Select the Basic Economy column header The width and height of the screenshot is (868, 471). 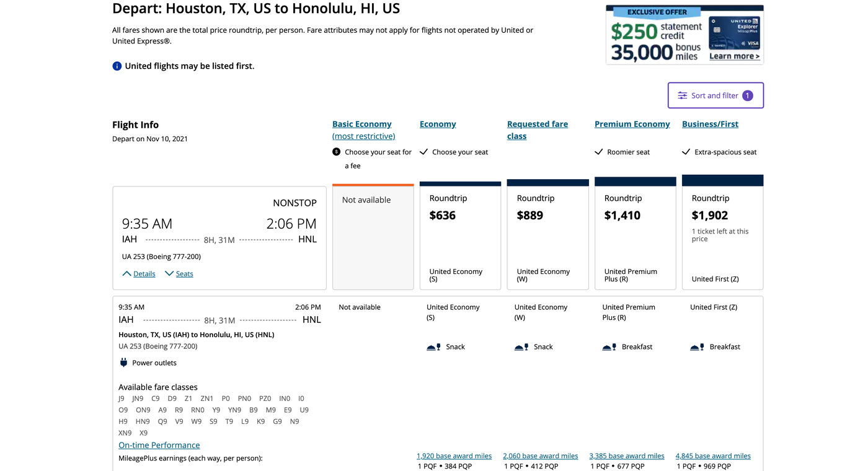tap(362, 123)
